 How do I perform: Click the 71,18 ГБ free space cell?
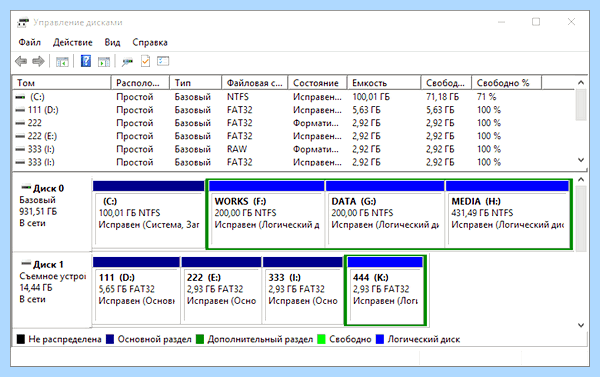[x=442, y=97]
